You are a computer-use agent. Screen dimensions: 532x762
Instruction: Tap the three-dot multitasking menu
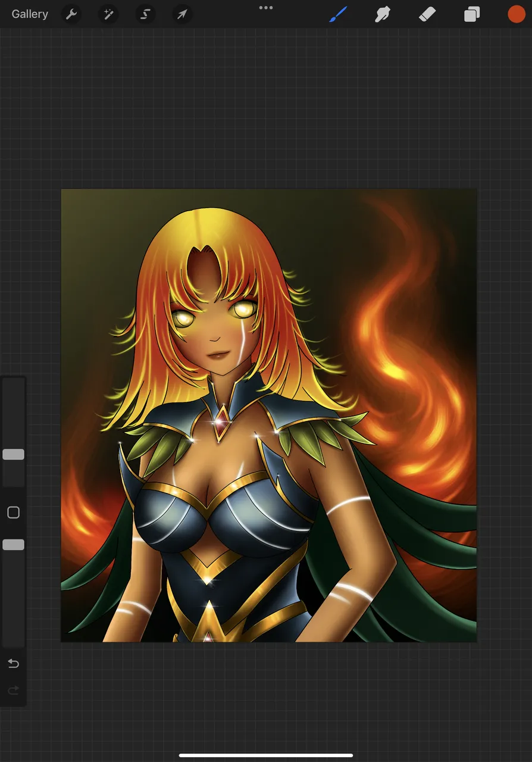266,8
